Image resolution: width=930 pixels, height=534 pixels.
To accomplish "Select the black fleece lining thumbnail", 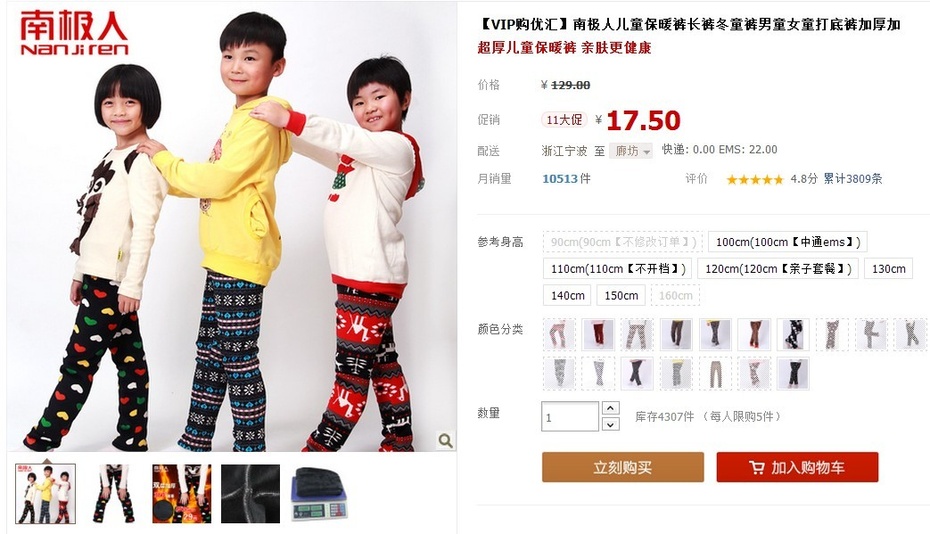I will point(250,494).
